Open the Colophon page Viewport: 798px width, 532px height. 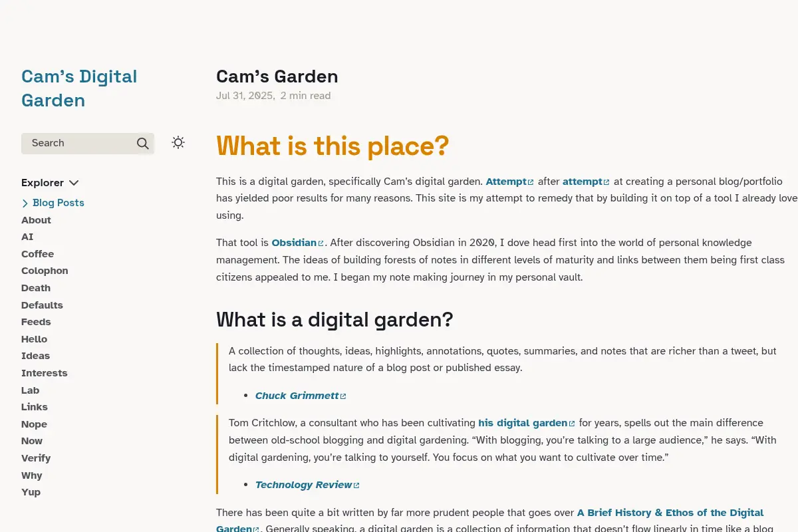(x=45, y=271)
